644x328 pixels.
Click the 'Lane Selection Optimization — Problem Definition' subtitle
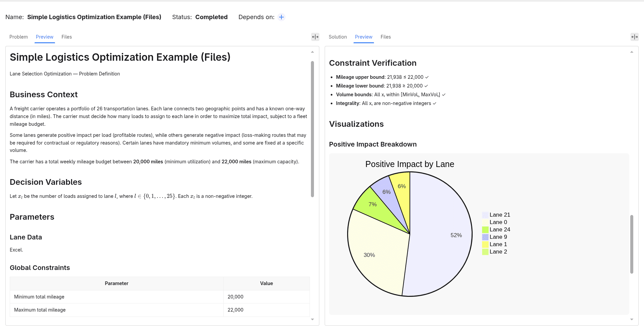(x=65, y=74)
